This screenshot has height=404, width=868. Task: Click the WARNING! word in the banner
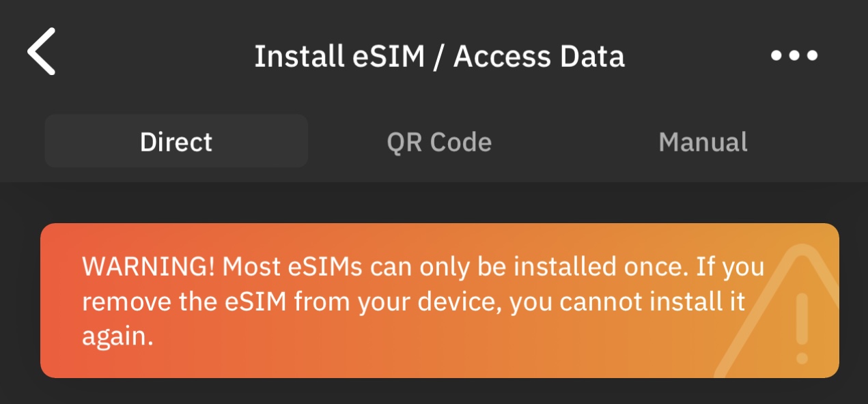pos(149,266)
